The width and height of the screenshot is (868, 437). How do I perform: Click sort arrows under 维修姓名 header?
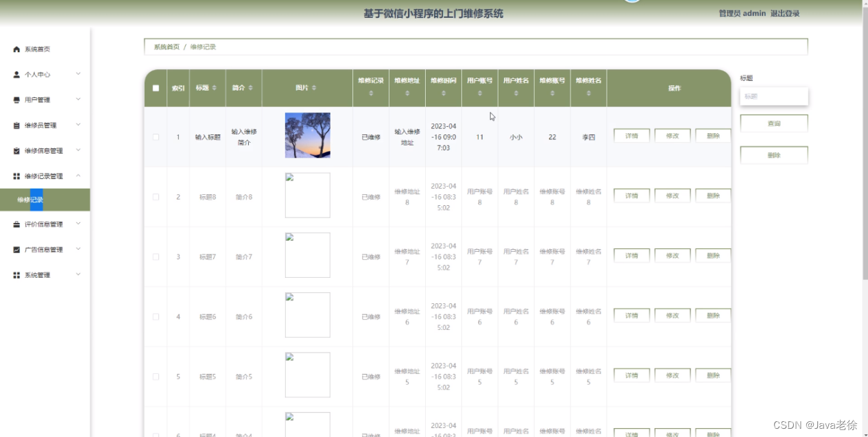click(x=589, y=93)
